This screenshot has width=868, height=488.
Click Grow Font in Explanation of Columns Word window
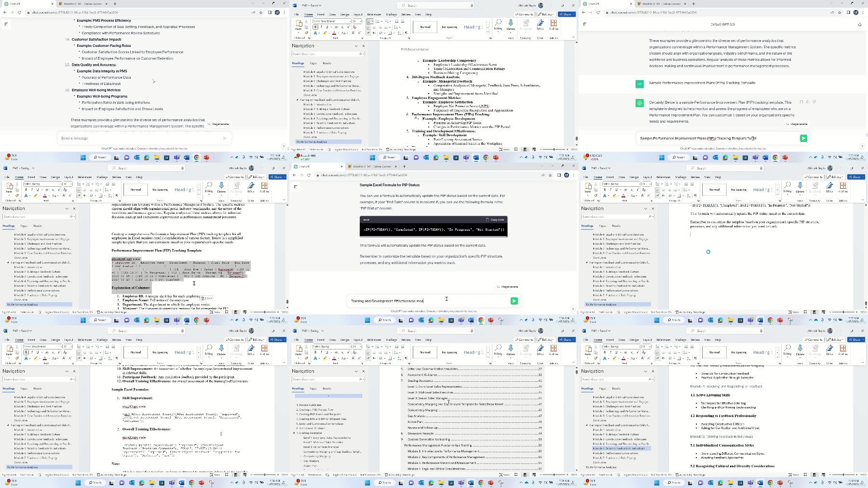point(64,195)
